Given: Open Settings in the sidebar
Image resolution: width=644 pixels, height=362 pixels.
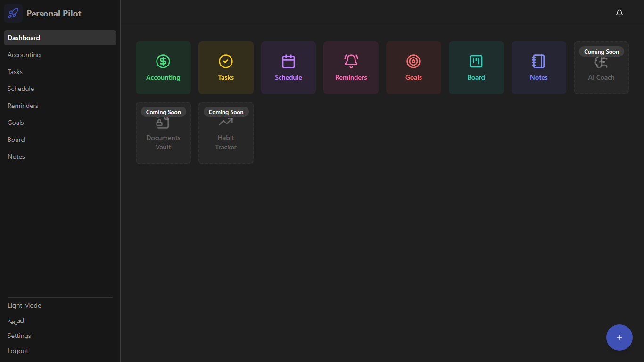Looking at the screenshot, I should coord(19,336).
